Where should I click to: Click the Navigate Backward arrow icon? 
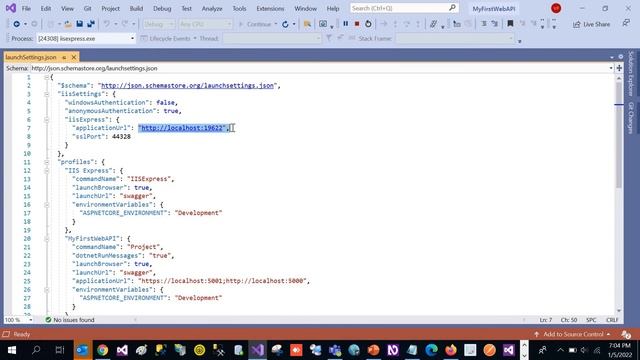[x=16, y=24]
